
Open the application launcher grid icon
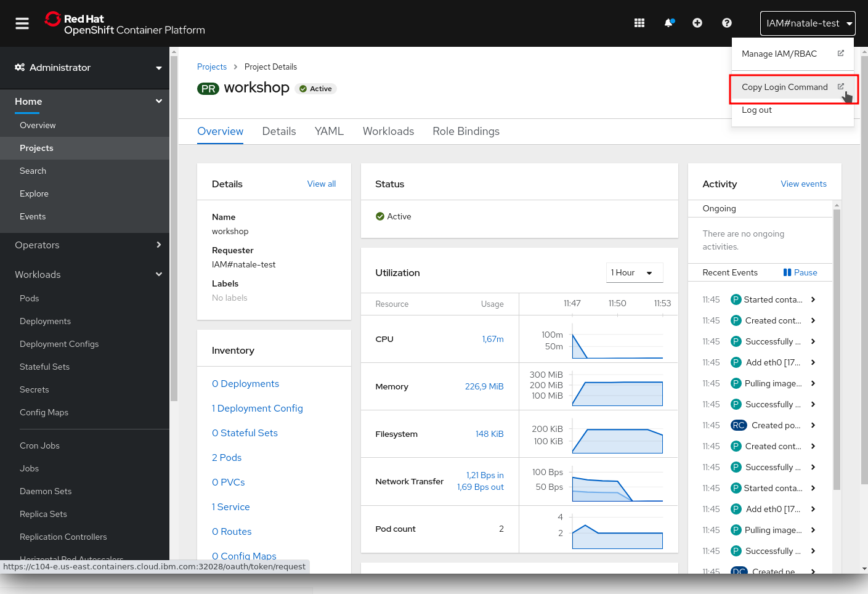point(639,23)
